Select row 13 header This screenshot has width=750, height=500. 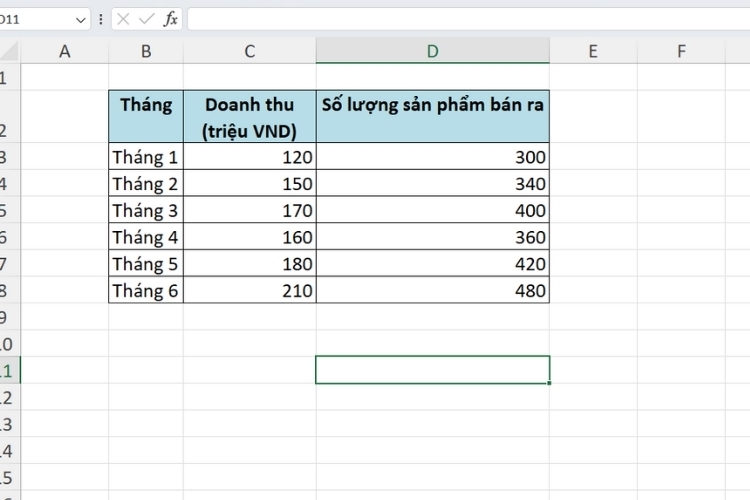click(10, 424)
